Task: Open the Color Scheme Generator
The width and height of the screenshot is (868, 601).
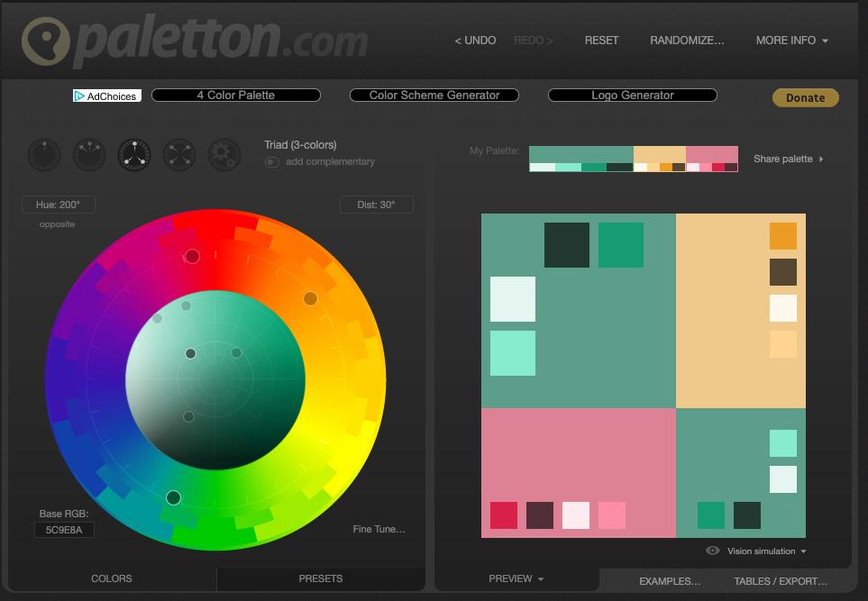Action: click(434, 95)
